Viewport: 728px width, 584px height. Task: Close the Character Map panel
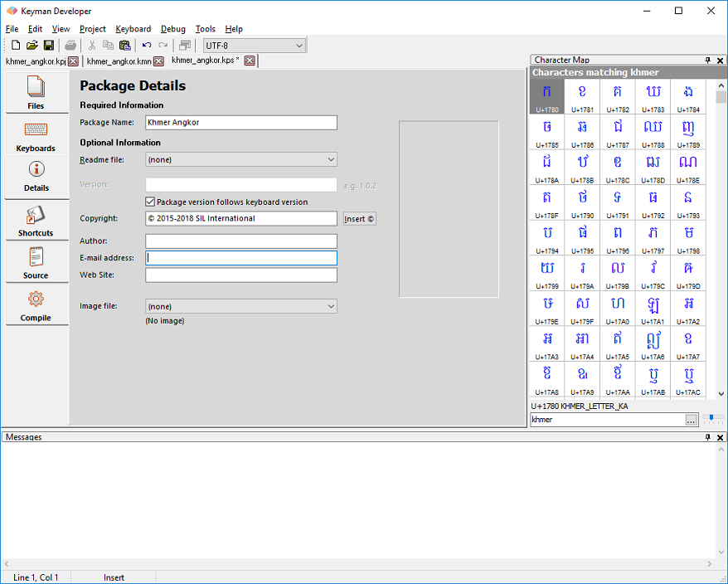720,60
